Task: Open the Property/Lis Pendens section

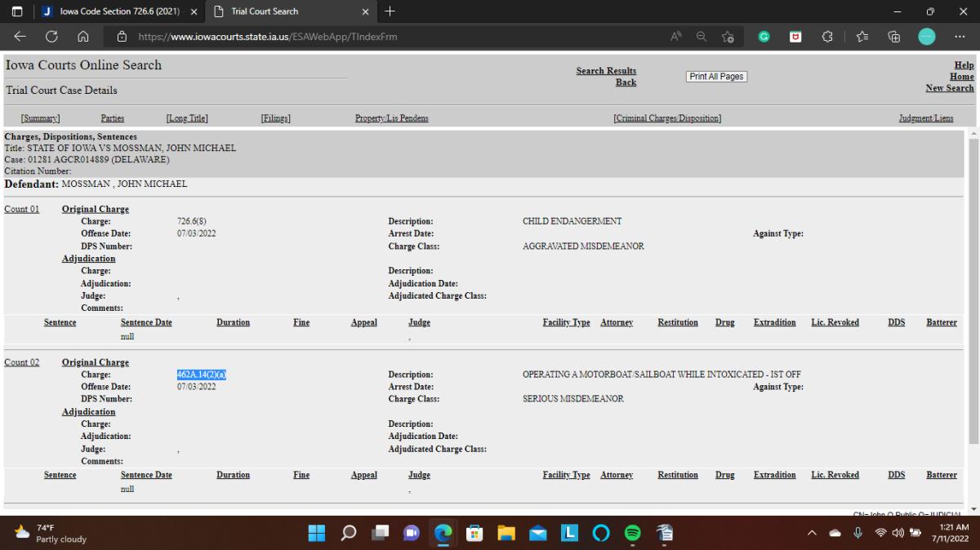Action: click(392, 118)
